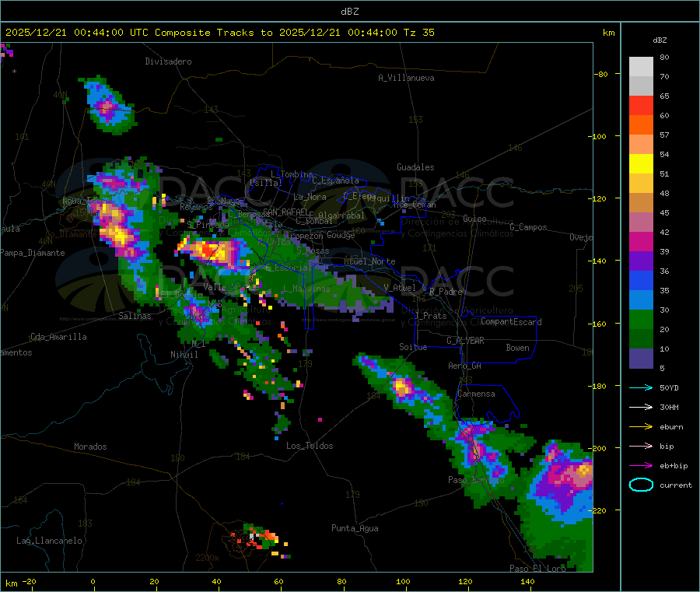Click the 'Divisadero' map label
This screenshot has height=592, width=700.
click(x=168, y=61)
